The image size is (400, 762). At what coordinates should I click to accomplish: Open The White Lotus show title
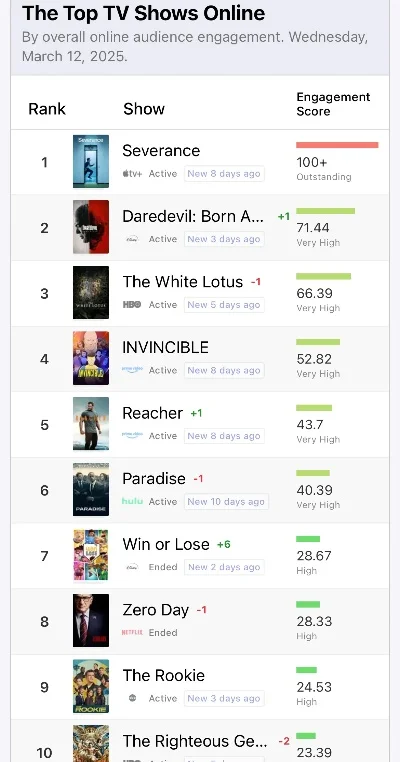[182, 282]
